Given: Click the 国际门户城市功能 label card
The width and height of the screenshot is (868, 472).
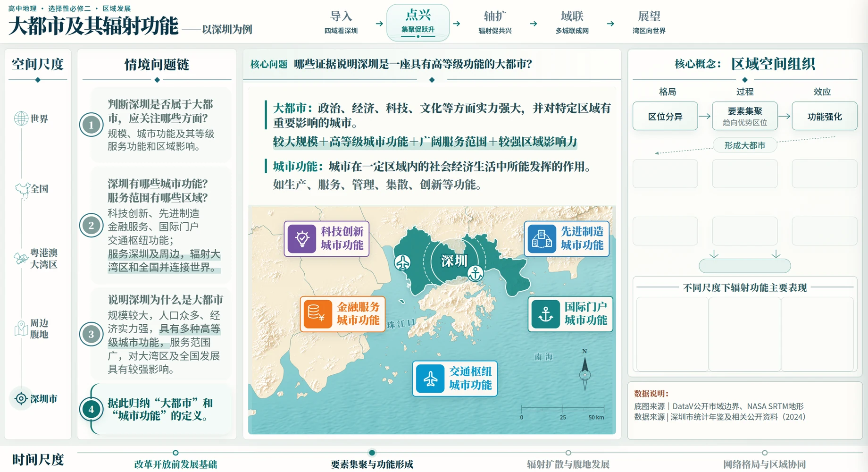Looking at the screenshot, I should coord(570,314).
